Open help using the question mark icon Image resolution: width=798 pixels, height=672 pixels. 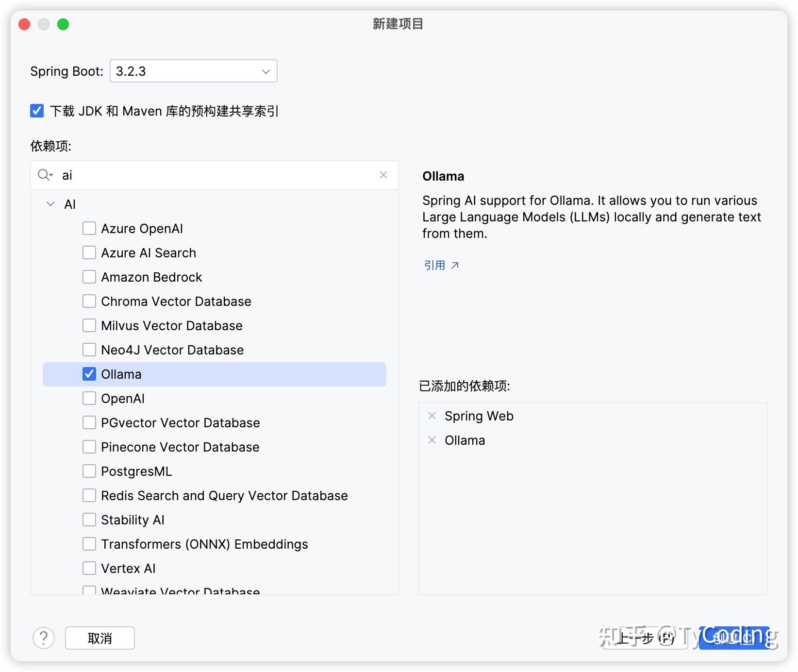[44, 638]
